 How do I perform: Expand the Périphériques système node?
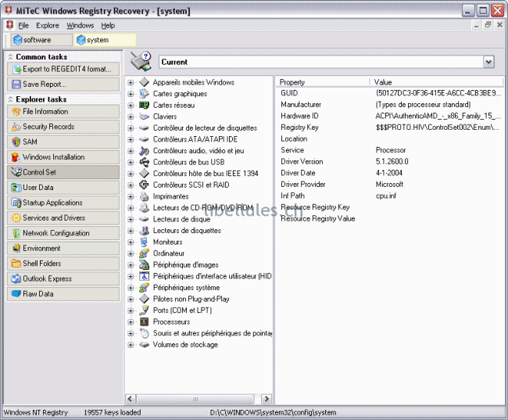point(131,288)
